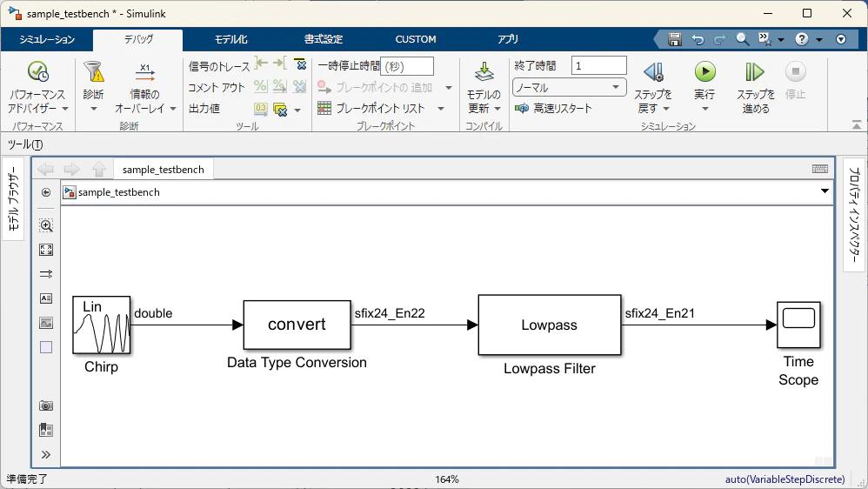Screen dimensions: 868x489
Task: Expand the Run button dropdown arrow
Action: (704, 109)
